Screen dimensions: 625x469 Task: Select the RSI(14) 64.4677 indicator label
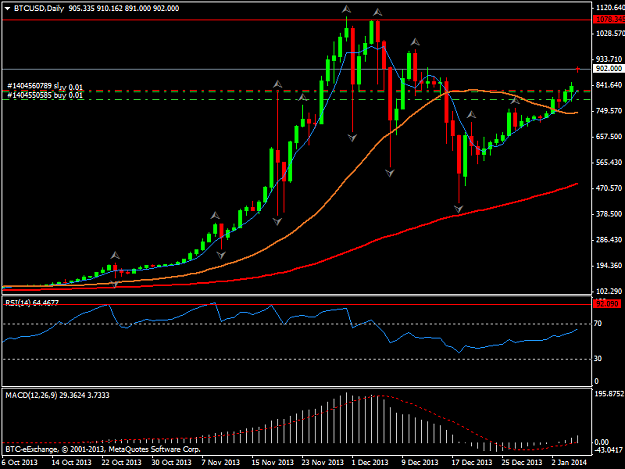coord(32,303)
